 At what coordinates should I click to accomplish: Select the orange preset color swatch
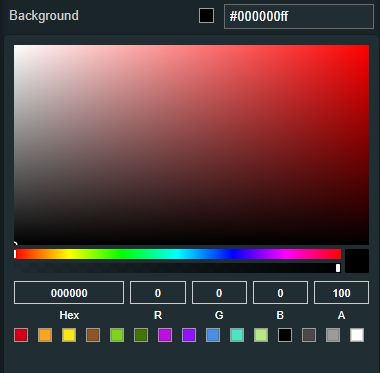[45, 335]
